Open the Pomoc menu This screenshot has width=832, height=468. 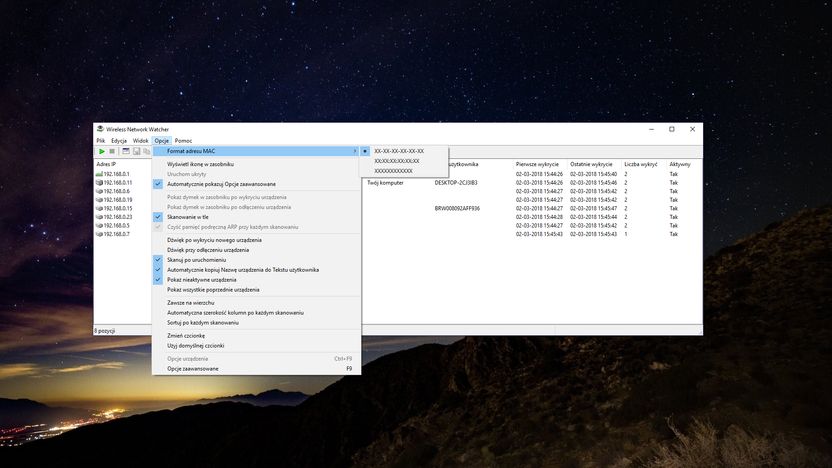tap(184, 141)
